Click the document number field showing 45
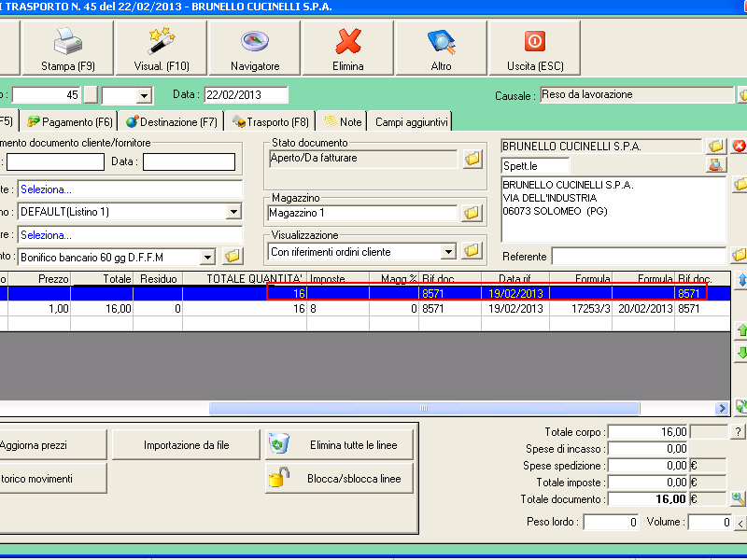Screen dimensions: 747x560 click(46, 95)
